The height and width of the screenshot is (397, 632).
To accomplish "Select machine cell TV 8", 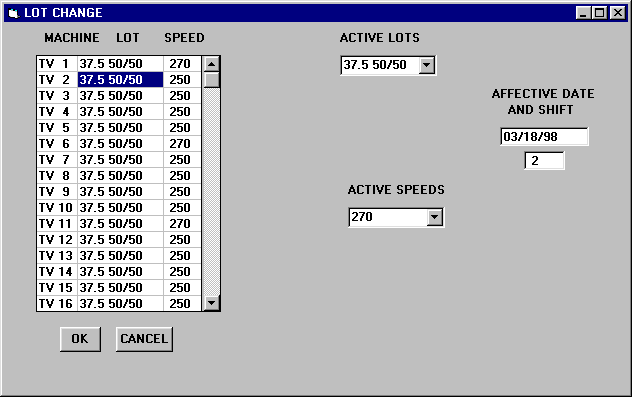I will (57, 176).
